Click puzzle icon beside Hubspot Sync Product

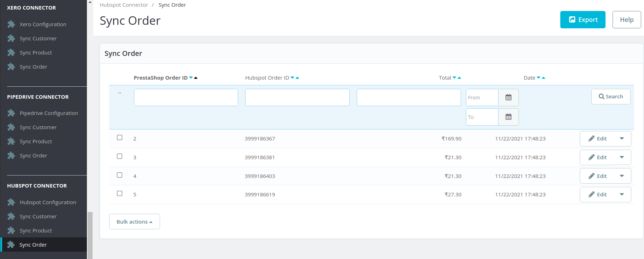[x=11, y=230]
